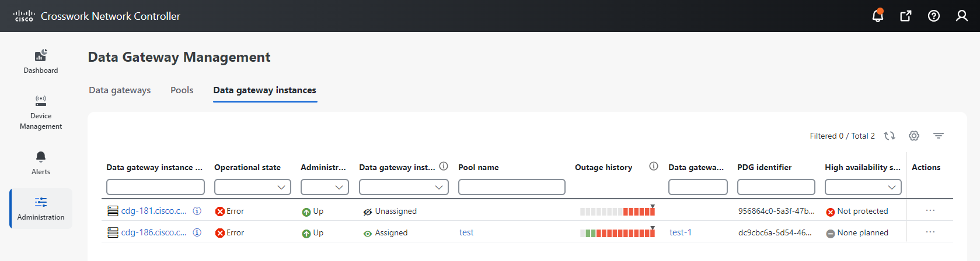Click the None planned status icon
Screen dimensions: 980x261
[831, 234]
